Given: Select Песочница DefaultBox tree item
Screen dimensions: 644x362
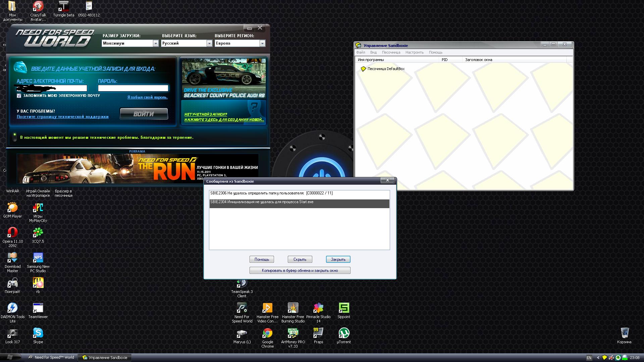Looking at the screenshot, I should click(383, 69).
